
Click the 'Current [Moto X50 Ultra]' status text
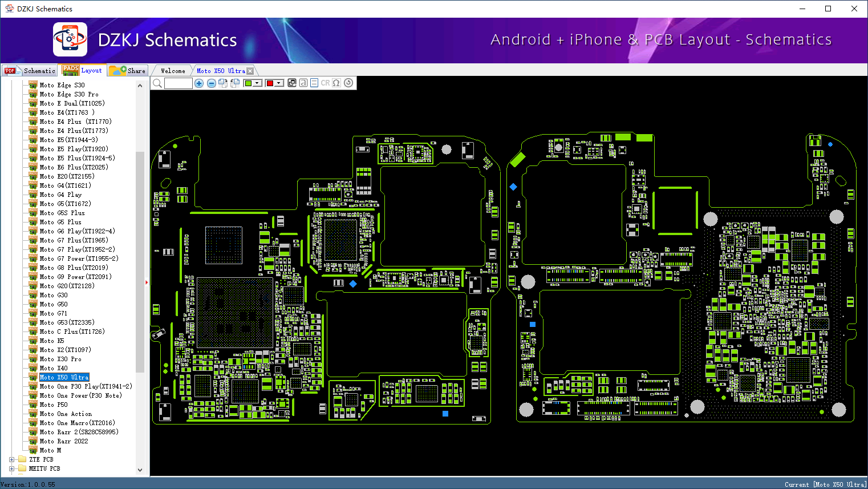click(x=825, y=484)
